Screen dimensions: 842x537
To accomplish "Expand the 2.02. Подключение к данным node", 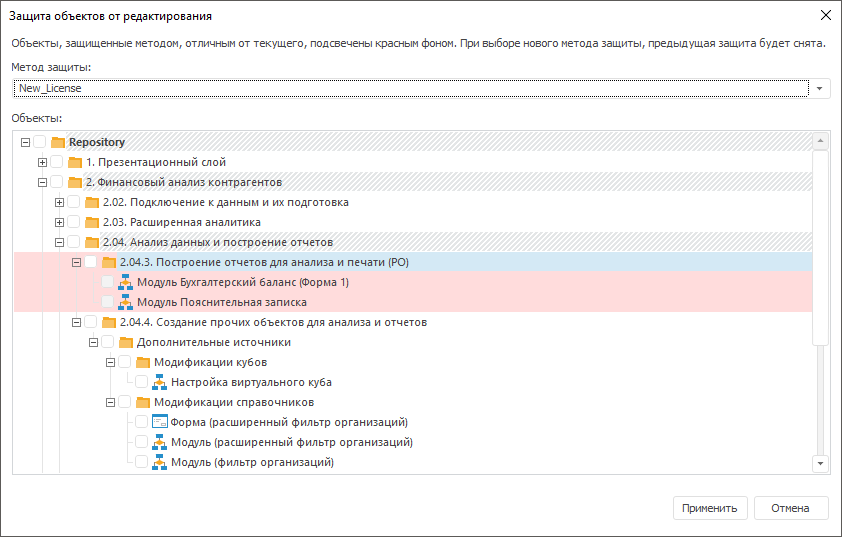I will pos(60,202).
